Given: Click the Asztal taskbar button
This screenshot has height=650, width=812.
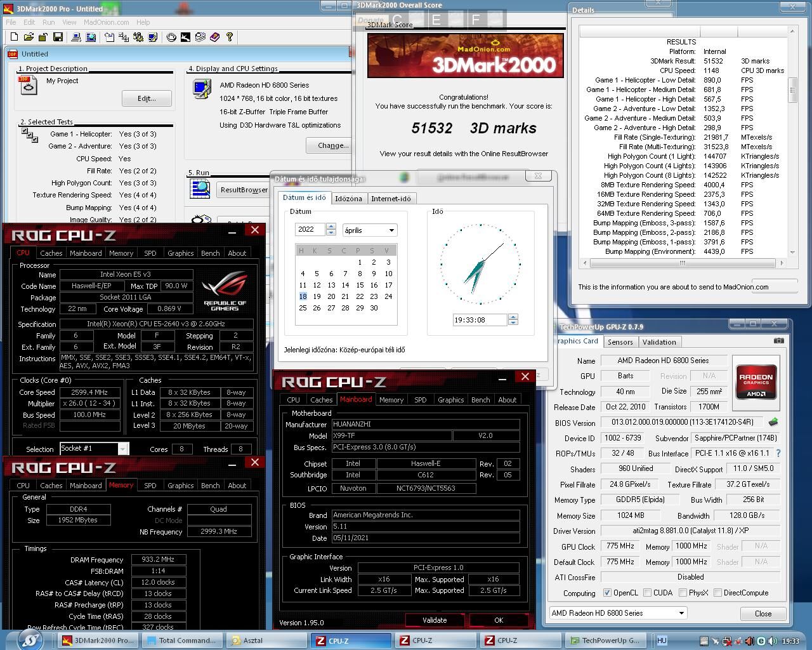Looking at the screenshot, I should coord(267,640).
